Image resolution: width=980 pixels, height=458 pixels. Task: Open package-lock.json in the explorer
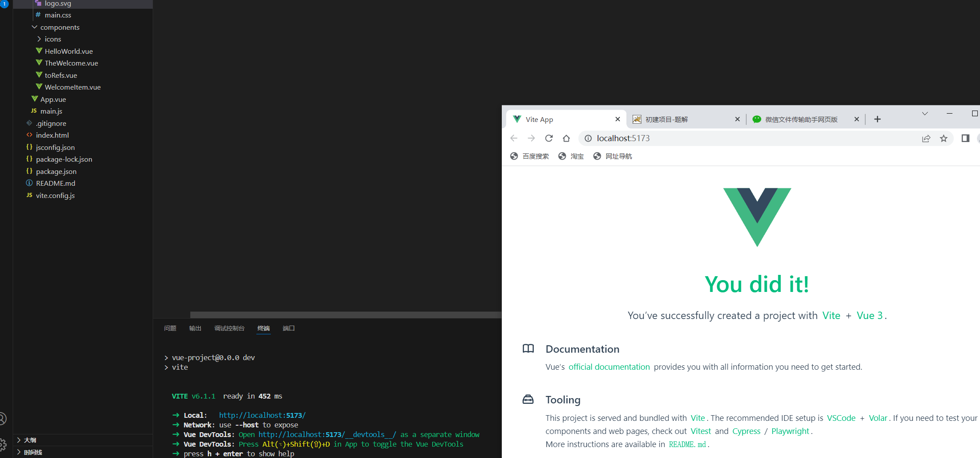click(83, 159)
